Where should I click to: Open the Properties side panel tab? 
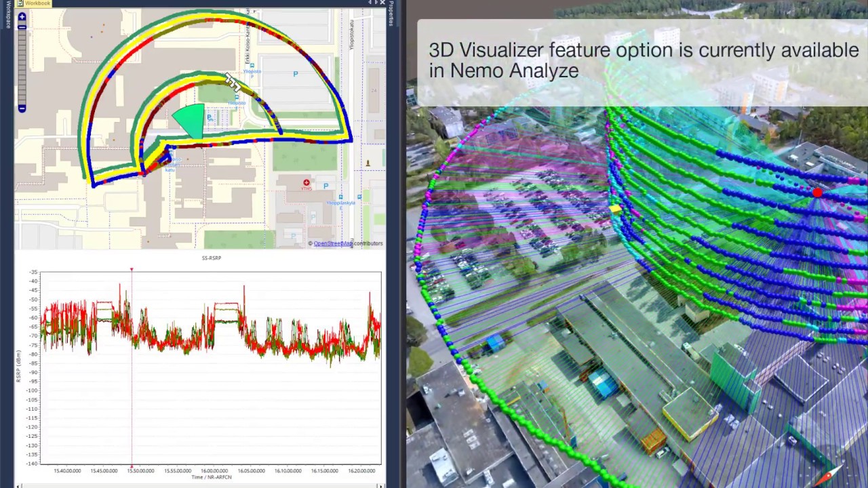pos(391,14)
